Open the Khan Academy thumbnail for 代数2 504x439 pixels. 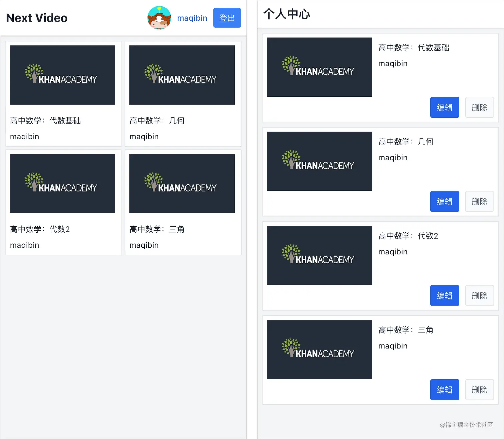pyautogui.click(x=62, y=183)
